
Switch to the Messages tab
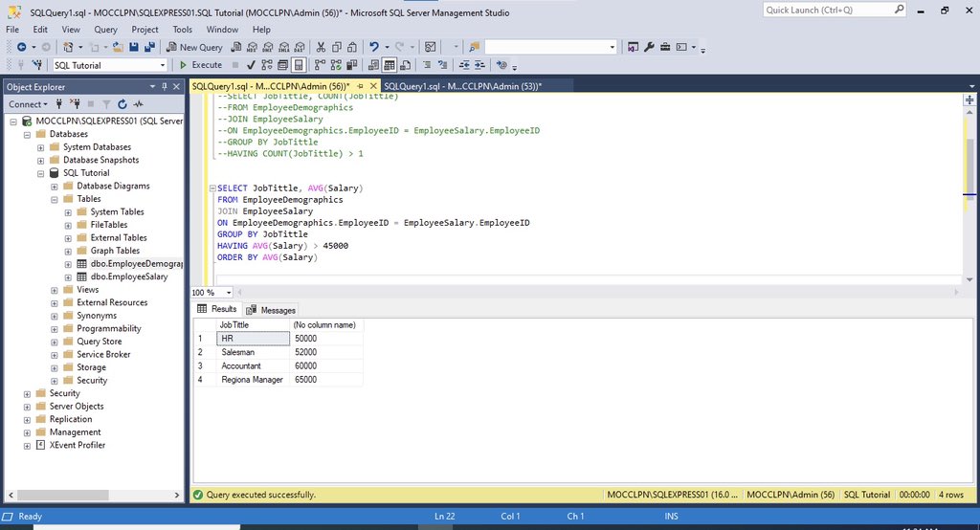[271, 310]
